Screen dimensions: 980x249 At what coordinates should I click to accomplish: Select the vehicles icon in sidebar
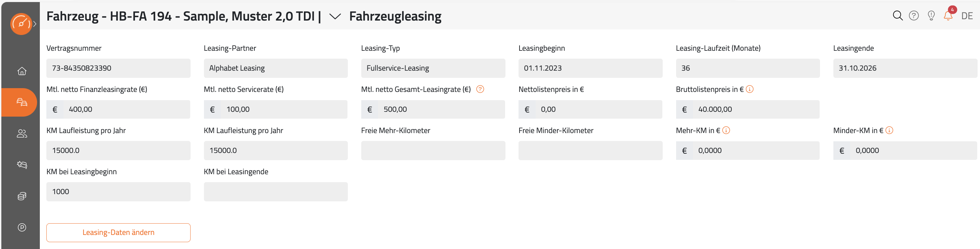[x=22, y=102]
